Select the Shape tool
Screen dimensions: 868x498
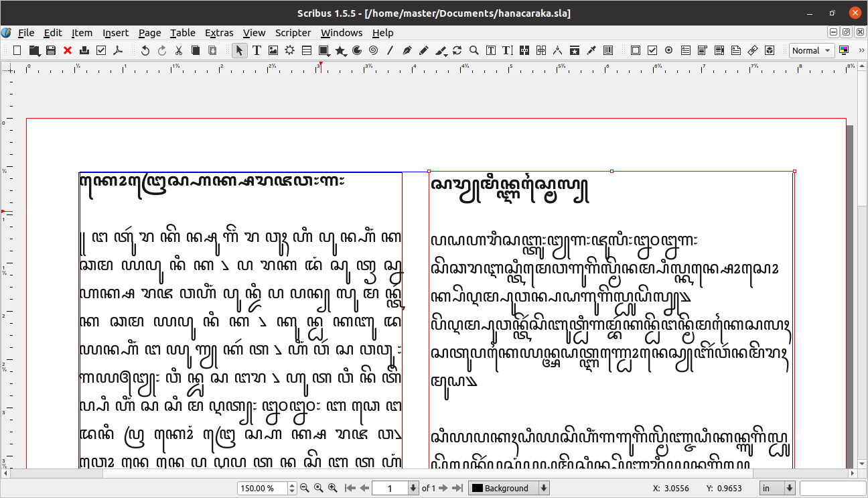(x=323, y=50)
